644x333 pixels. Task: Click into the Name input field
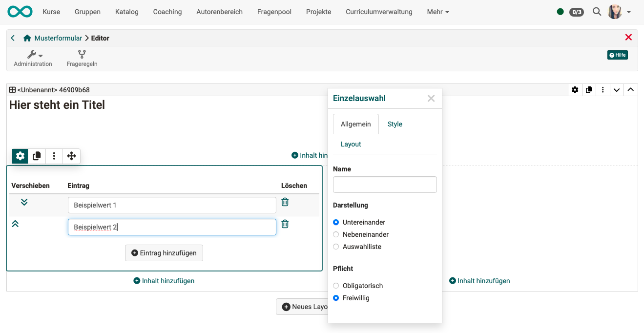point(385,185)
